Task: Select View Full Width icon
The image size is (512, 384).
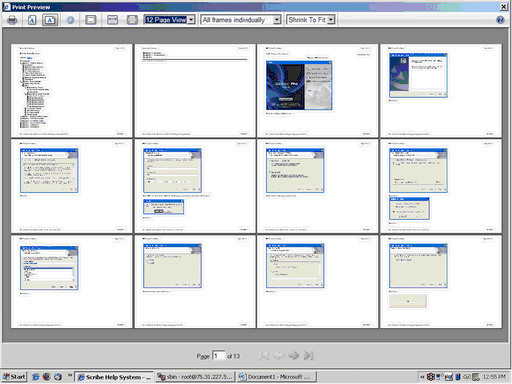Action: click(112, 20)
